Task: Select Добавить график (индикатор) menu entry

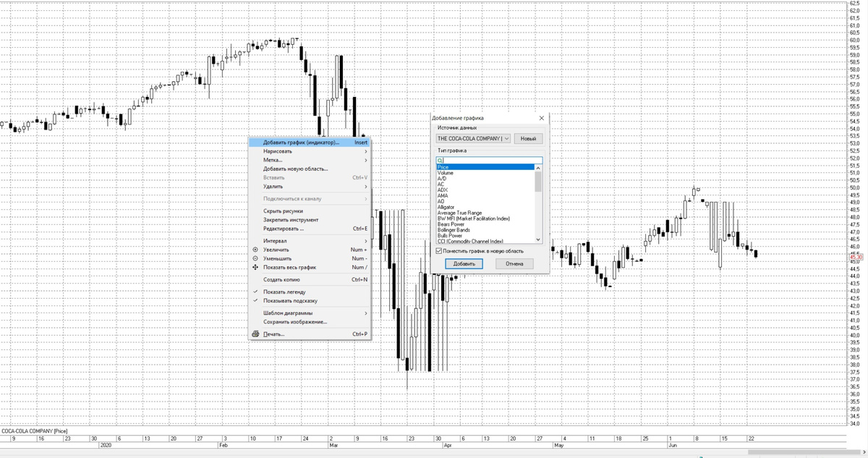Action: (310, 143)
